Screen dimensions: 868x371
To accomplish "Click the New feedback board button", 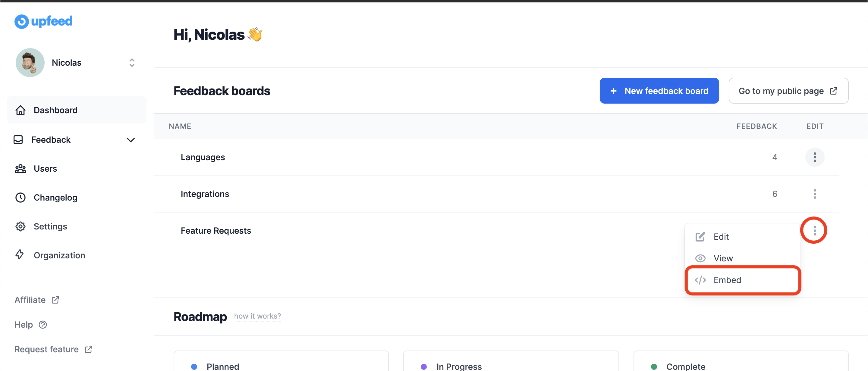I will tap(659, 91).
